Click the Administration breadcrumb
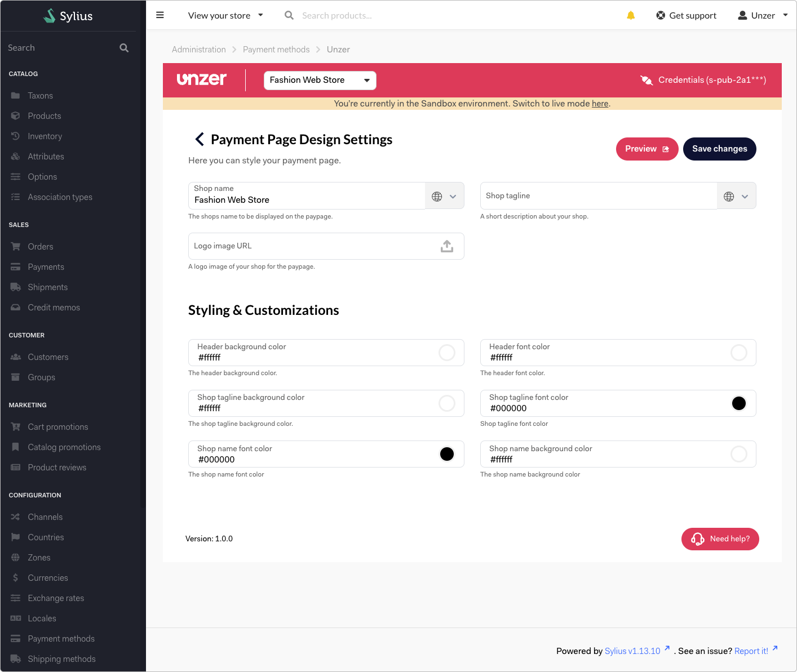Image resolution: width=797 pixels, height=672 pixels. click(x=199, y=50)
